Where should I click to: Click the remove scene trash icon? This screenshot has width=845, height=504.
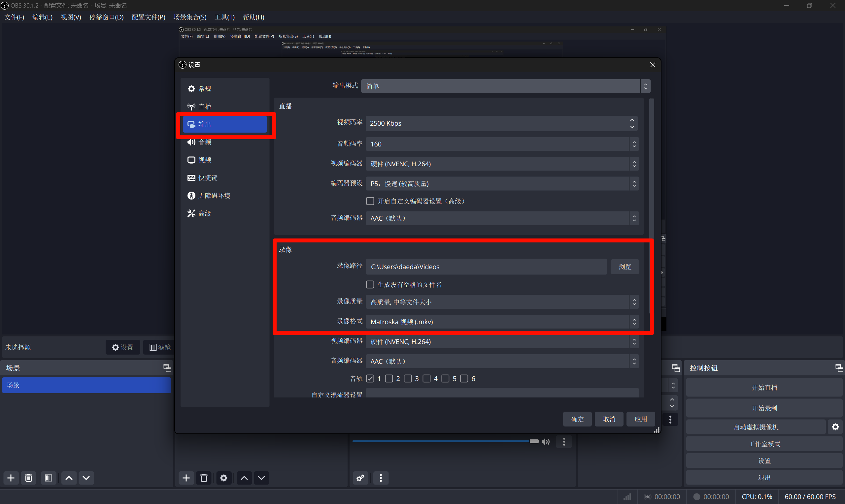coord(28,478)
